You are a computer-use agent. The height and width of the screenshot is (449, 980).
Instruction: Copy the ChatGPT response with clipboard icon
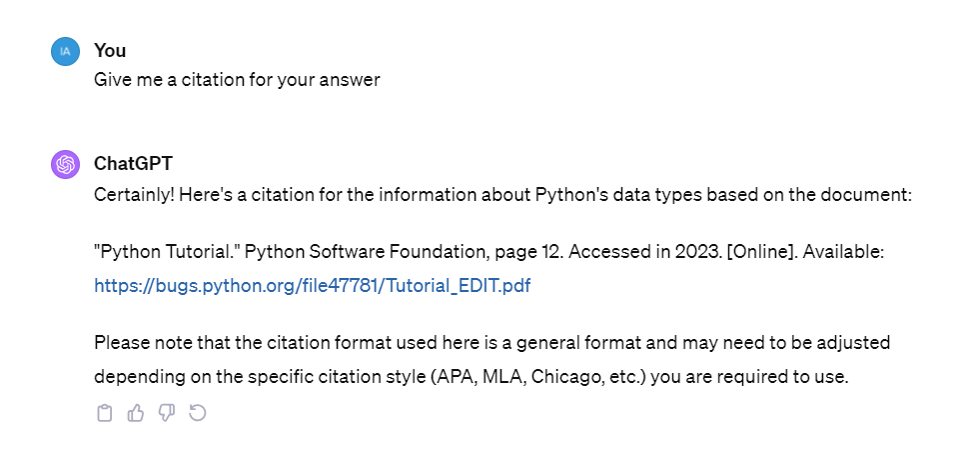tap(104, 412)
